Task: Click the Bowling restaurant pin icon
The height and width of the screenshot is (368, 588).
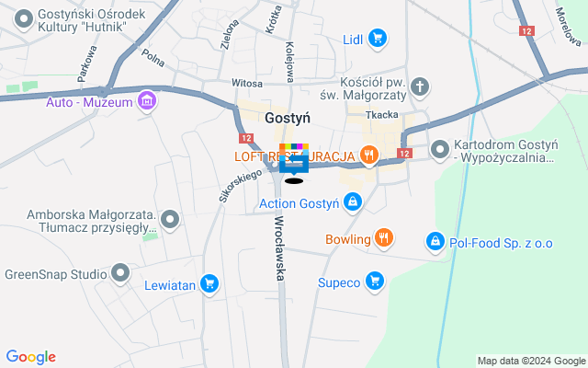Action: click(x=384, y=237)
